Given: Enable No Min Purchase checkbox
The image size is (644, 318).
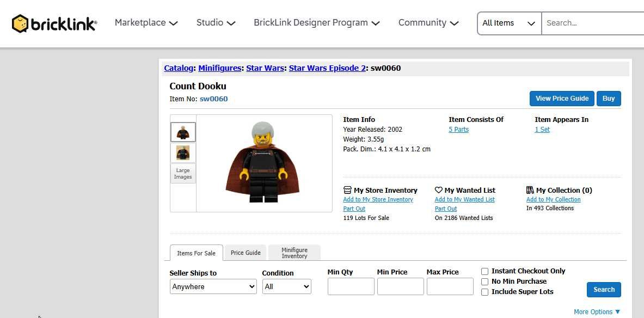Looking at the screenshot, I should [484, 282].
